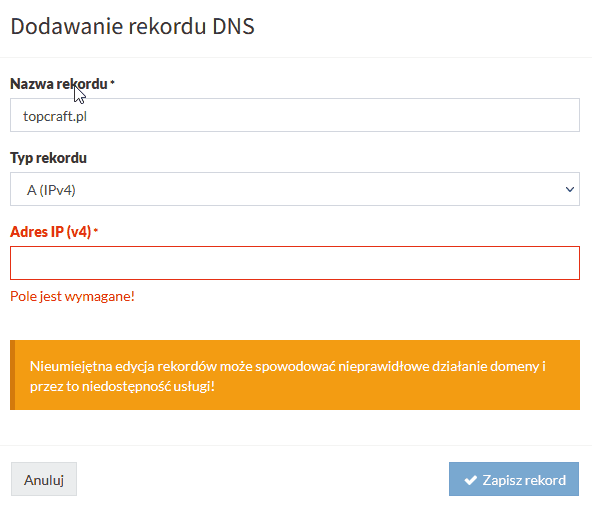Click the Dodawanie rekordu DNS heading
Screen dimensions: 592x510
133,26
